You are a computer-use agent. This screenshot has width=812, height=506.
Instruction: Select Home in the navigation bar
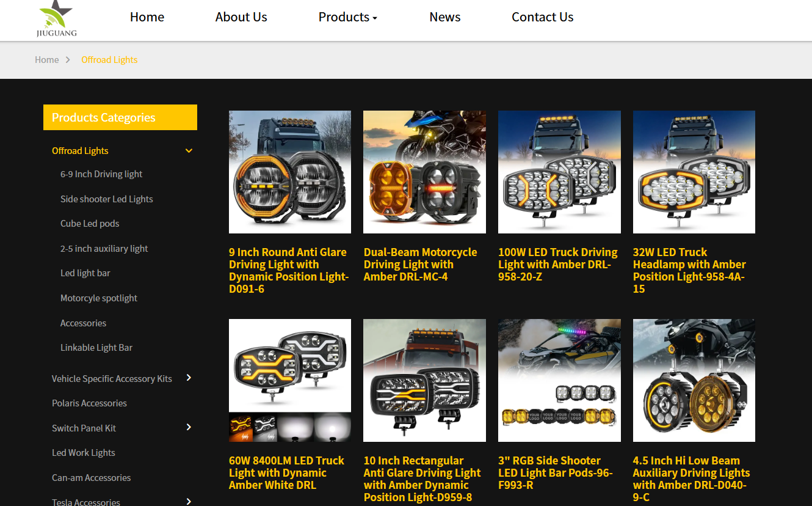tap(147, 17)
